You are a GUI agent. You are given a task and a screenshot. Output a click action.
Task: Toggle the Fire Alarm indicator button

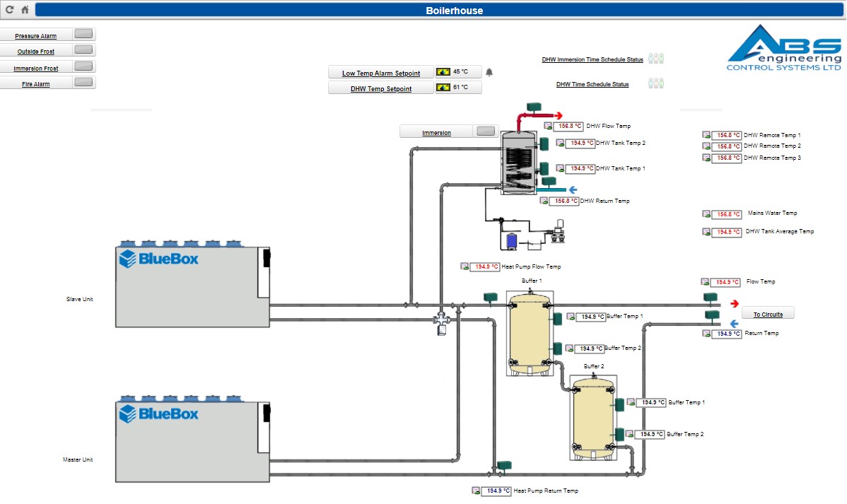83,83
